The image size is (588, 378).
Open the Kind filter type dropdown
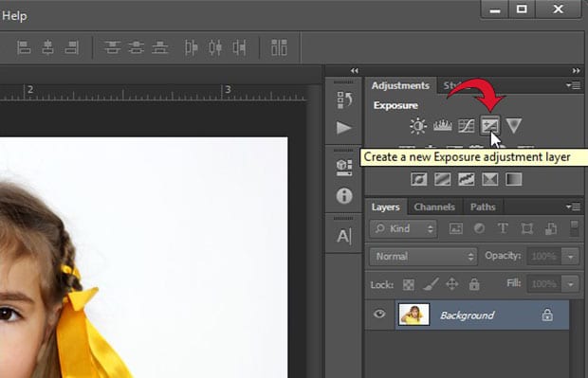(x=403, y=228)
